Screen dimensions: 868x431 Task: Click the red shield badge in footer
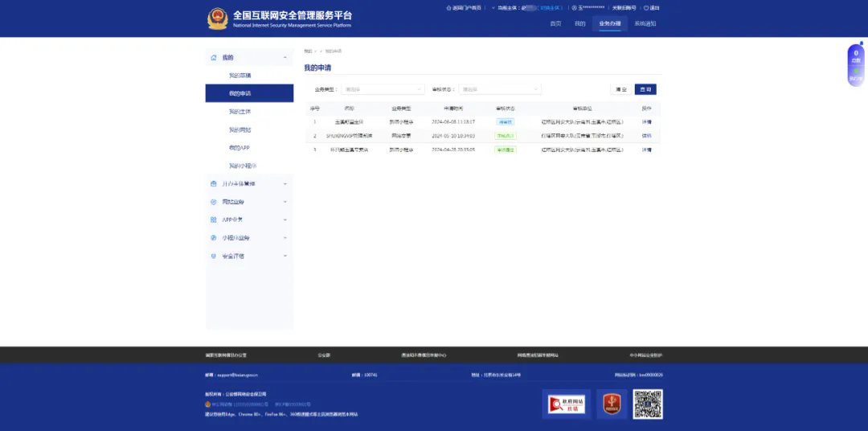pyautogui.click(x=612, y=404)
